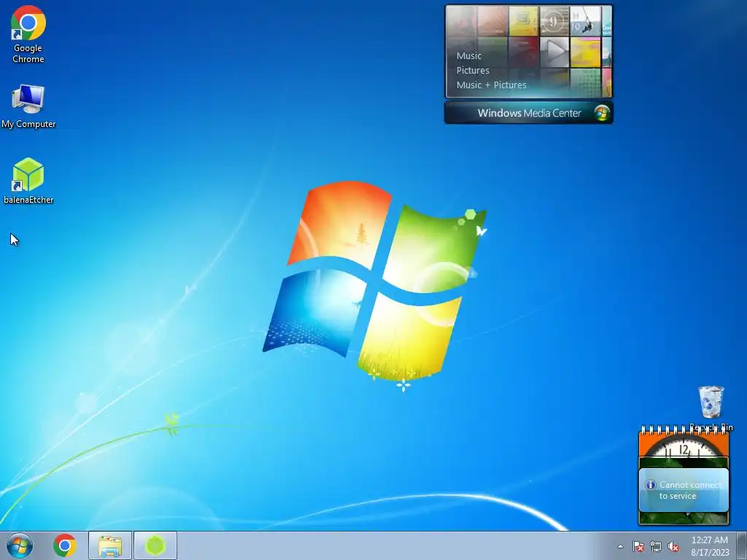Open Windows Explorer from the taskbar
The width and height of the screenshot is (747, 560).
point(110,545)
